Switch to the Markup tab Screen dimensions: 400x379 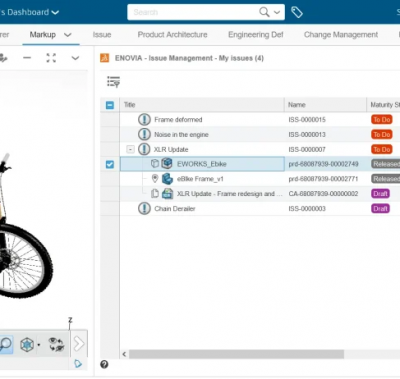tap(43, 35)
